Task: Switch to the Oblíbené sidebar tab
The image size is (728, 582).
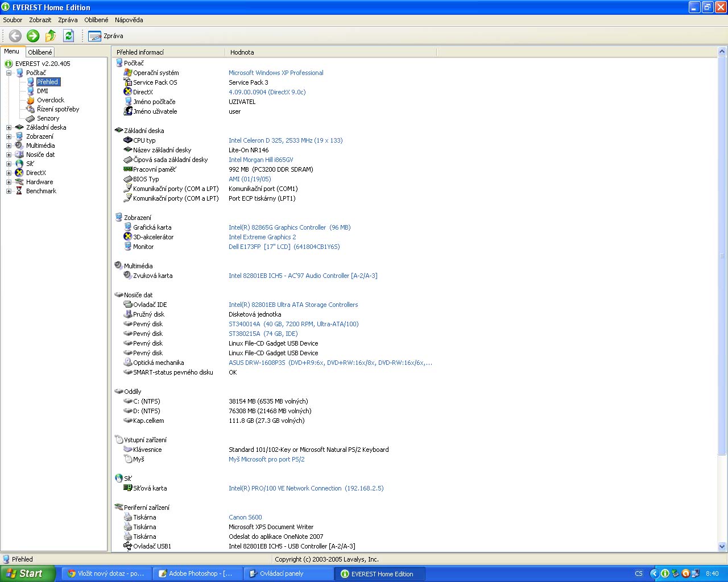Action: (x=40, y=52)
